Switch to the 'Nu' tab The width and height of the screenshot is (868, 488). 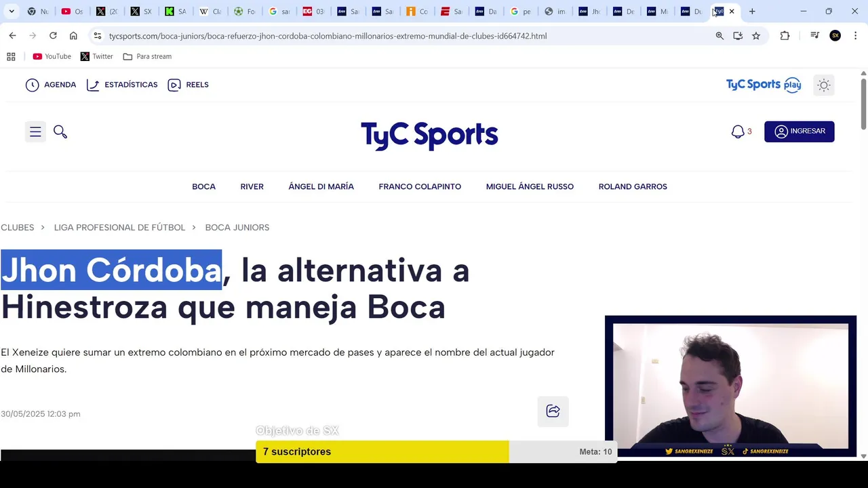(38, 12)
